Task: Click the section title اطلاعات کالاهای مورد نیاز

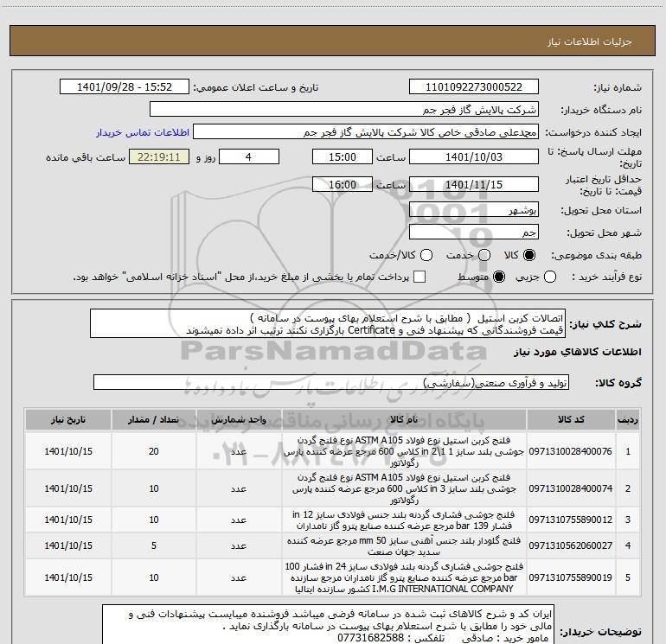Action: click(x=578, y=352)
